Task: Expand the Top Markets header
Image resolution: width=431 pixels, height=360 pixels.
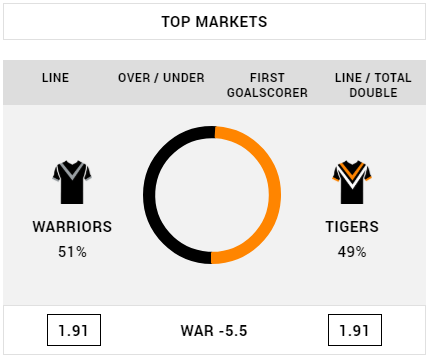Action: pyautogui.click(x=214, y=22)
